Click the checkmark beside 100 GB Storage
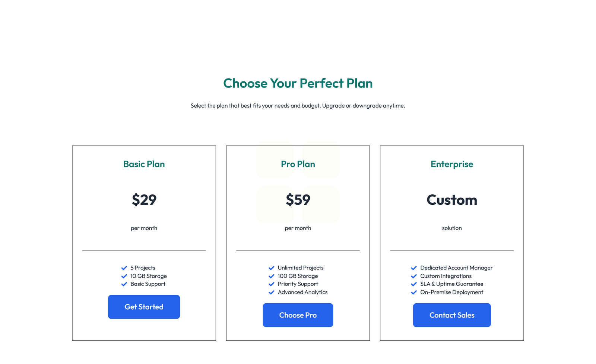 coord(272,276)
